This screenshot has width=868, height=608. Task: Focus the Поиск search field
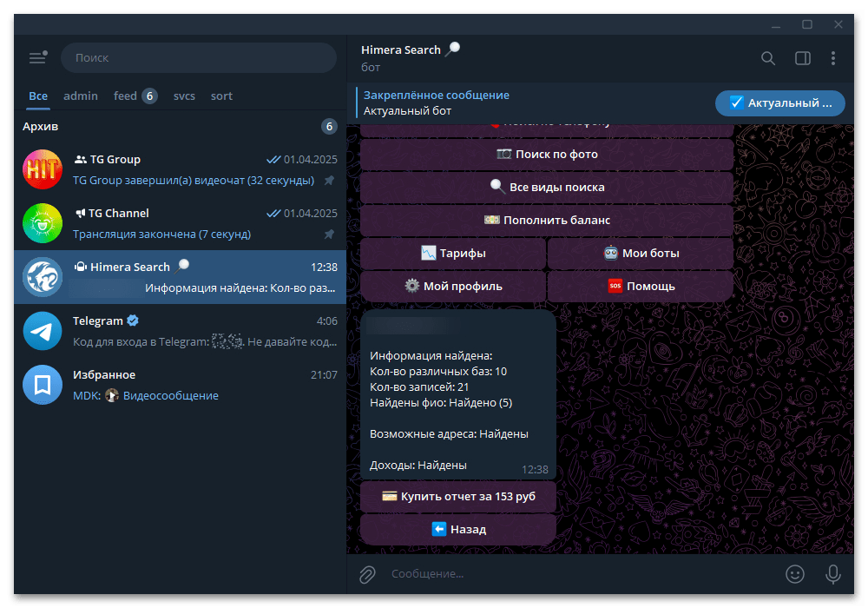point(199,57)
